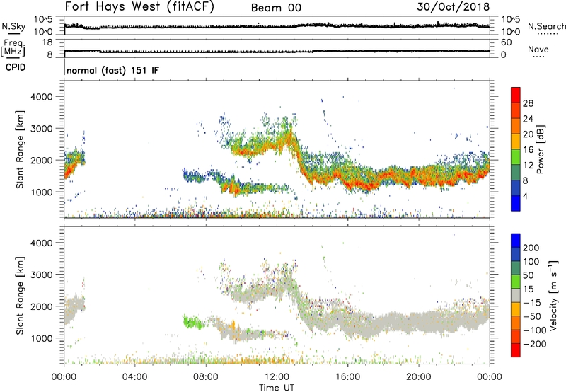Click the '12:00' time axis tick
The width and height of the screenshot is (566, 392).
277,377
